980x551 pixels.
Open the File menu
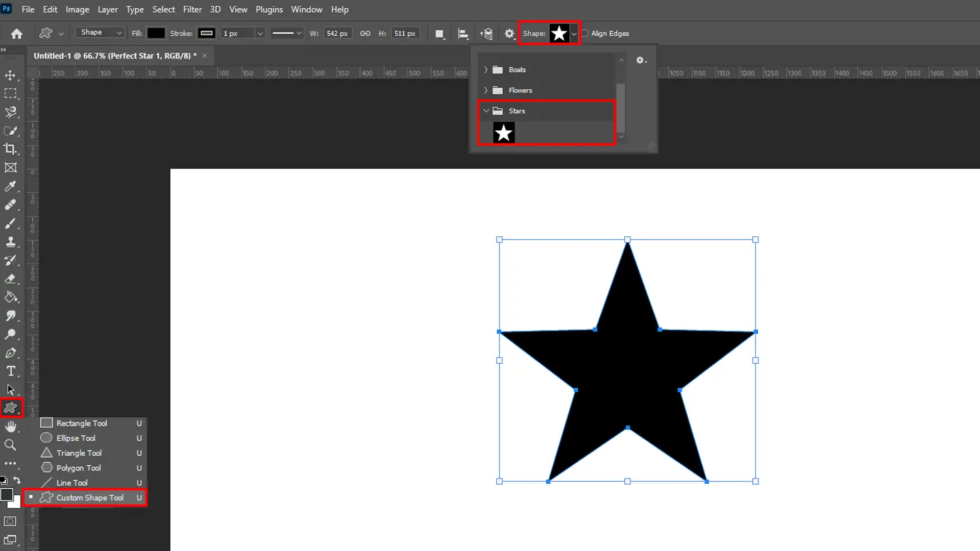28,9
